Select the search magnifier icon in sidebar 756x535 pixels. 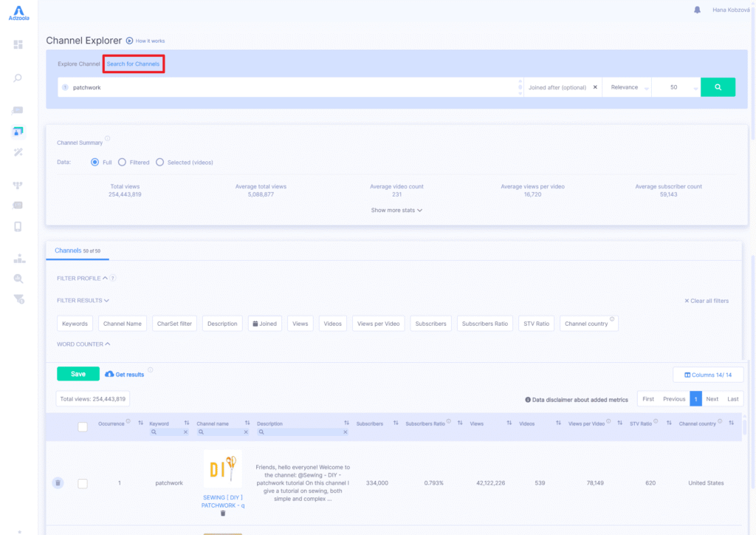pyautogui.click(x=17, y=78)
